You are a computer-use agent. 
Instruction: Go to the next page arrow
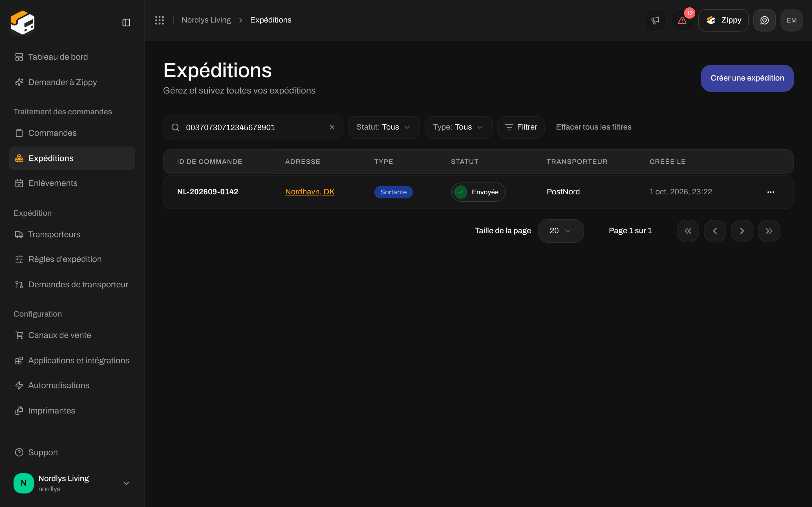click(742, 231)
